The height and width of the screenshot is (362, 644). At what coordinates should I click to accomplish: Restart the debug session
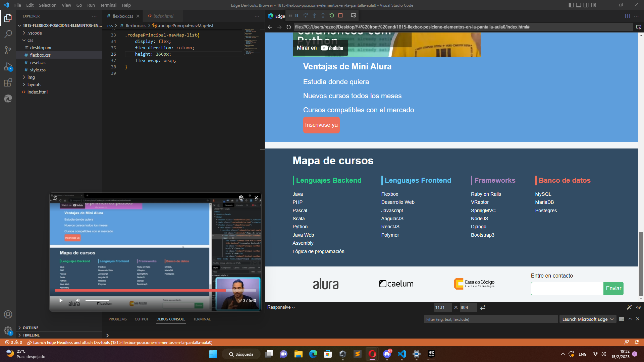(332, 15)
